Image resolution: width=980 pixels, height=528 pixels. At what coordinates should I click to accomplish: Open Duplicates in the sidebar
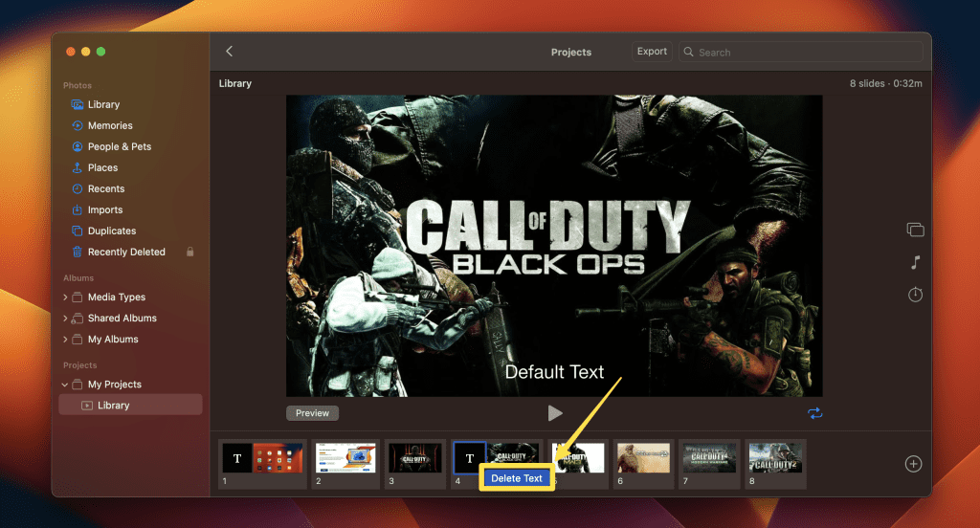coord(112,231)
